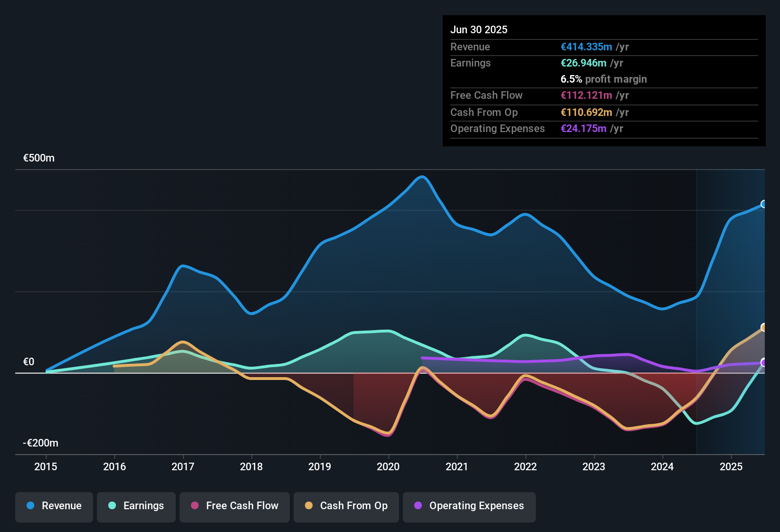Click the Operating Expenses endpoint marker

click(x=763, y=362)
